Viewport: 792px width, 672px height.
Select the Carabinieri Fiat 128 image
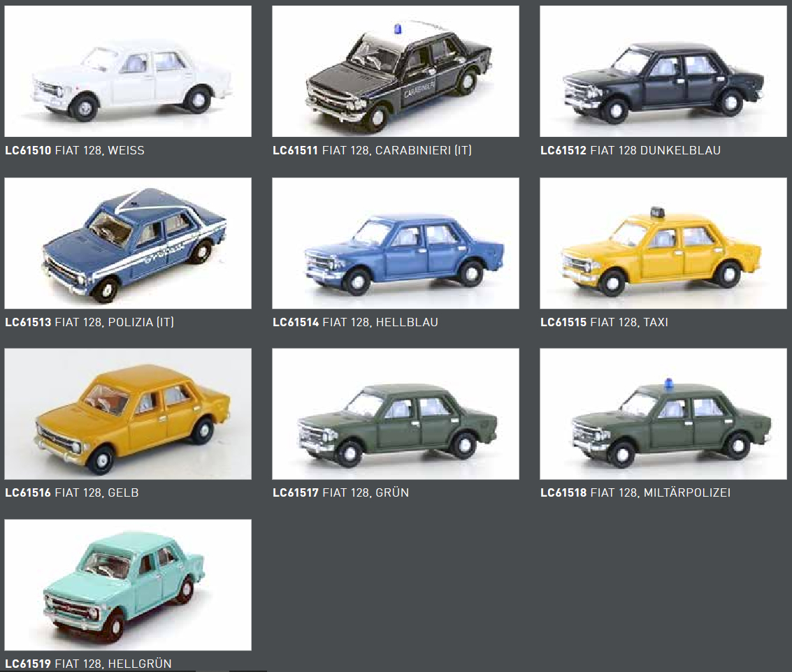point(396,71)
